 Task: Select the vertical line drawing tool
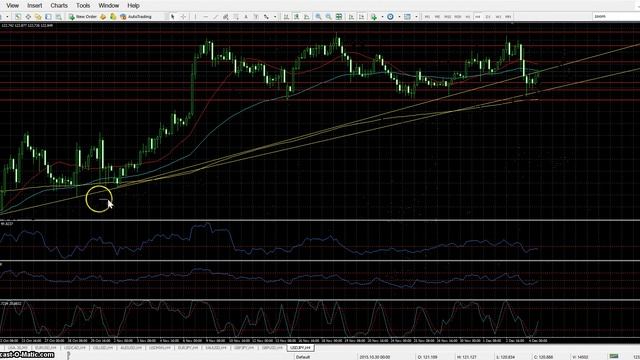(x=196, y=17)
